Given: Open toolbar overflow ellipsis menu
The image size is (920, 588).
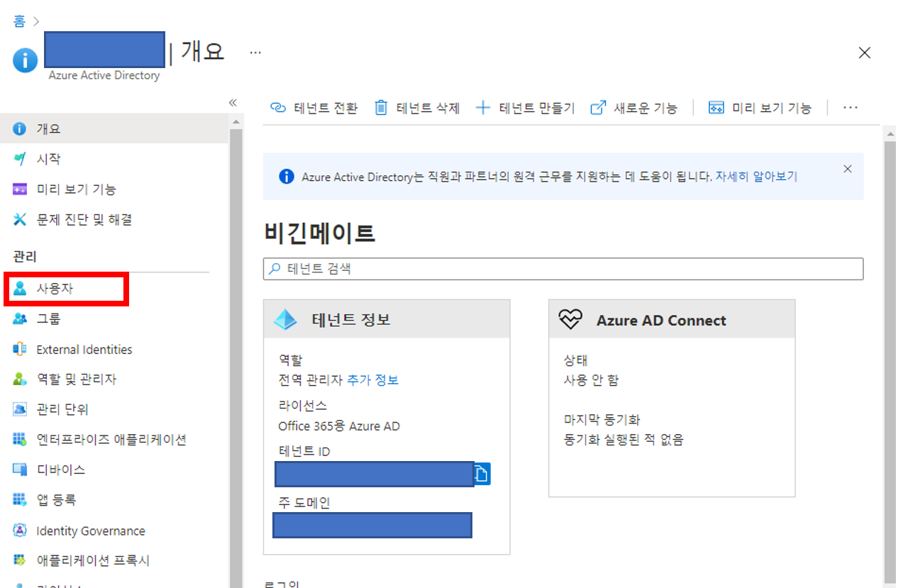Looking at the screenshot, I should 850,108.
